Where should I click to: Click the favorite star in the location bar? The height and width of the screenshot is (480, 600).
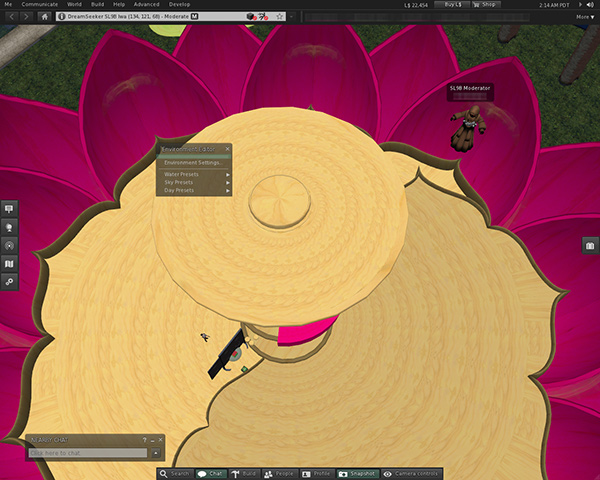(x=280, y=17)
